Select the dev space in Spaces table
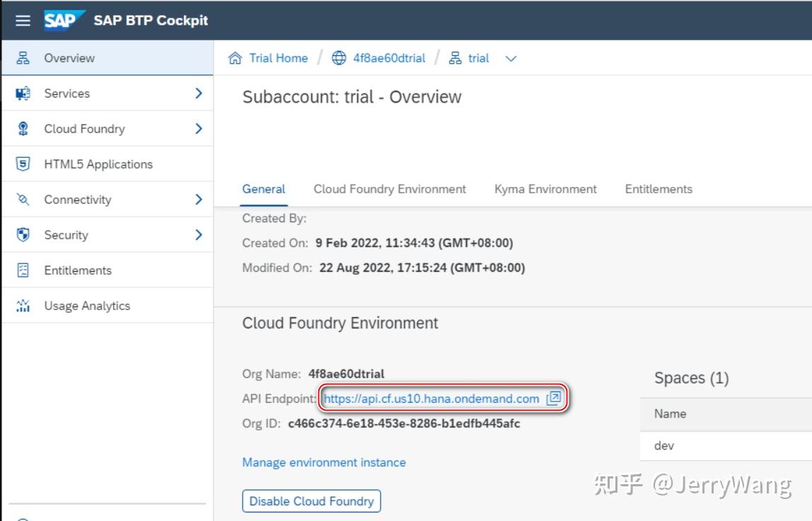This screenshot has width=812, height=521. (663, 446)
